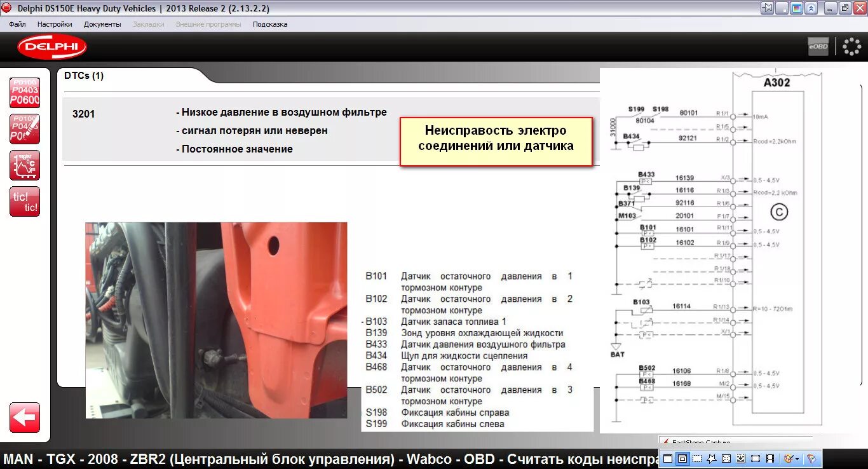Open the Подсказка menu
The height and width of the screenshot is (469, 868).
[270, 24]
